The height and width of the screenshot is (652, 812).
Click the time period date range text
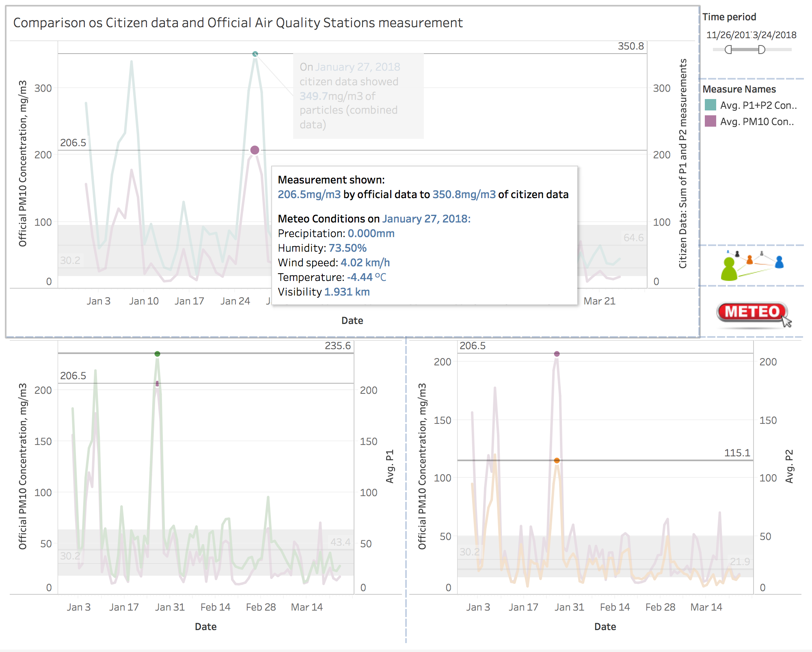(751, 35)
